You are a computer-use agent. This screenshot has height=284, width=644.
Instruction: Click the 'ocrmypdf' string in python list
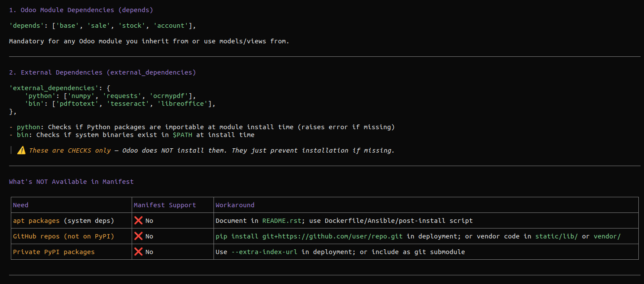pyautogui.click(x=169, y=96)
